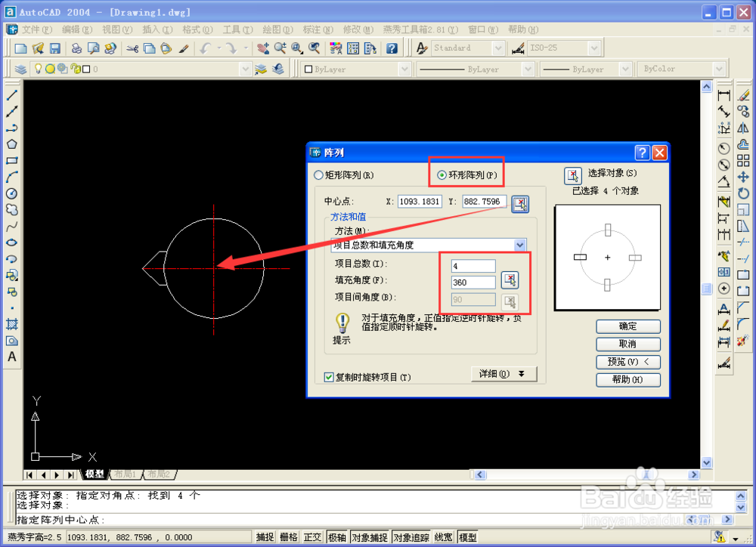This screenshot has width=756, height=547.
Task: Select the Circle draw tool
Action: [x=12, y=193]
